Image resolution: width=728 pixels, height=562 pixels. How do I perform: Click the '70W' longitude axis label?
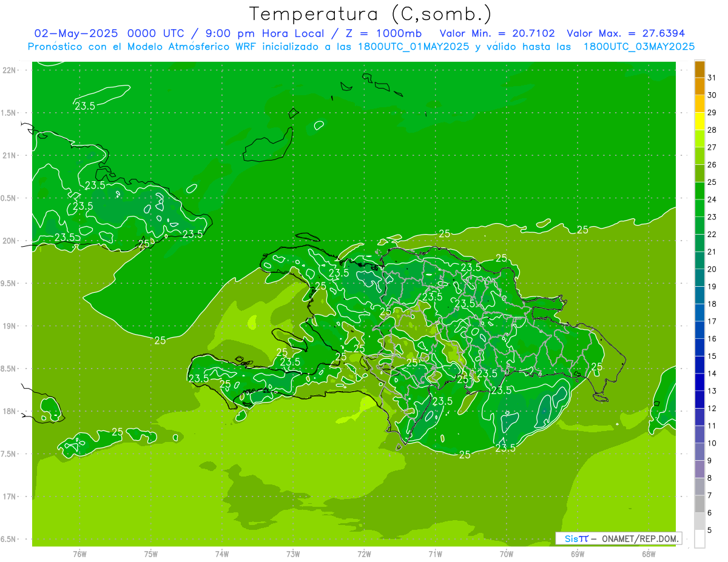pos(507,554)
